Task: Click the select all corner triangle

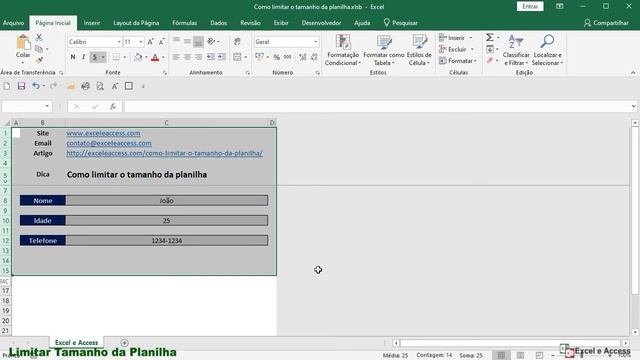Action: 7,122
